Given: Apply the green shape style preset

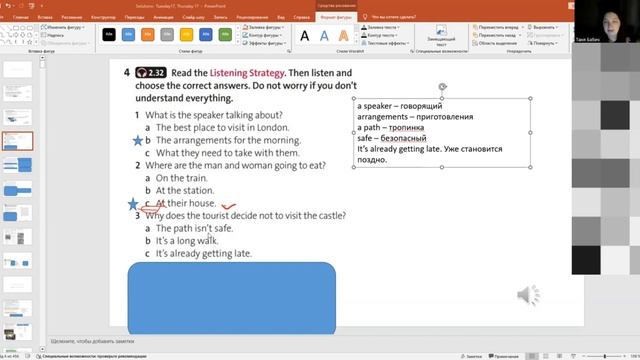Looking at the screenshot, I should coord(225,35).
